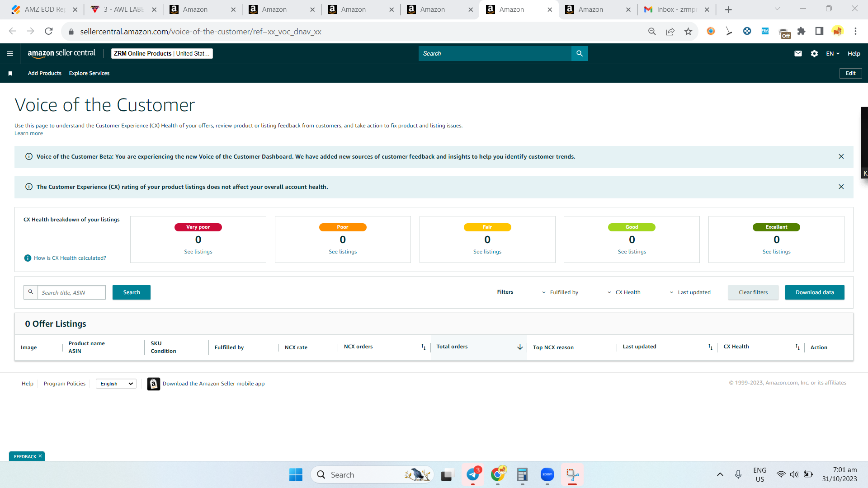The height and width of the screenshot is (488, 868).
Task: Click the info icon next to CX Health calculated
Action: [x=28, y=258]
